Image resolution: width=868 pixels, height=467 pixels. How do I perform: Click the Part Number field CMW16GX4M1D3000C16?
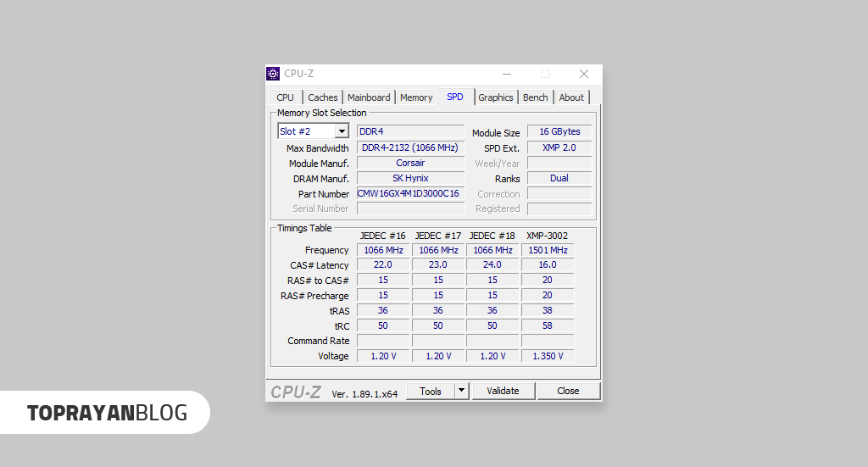coord(410,194)
